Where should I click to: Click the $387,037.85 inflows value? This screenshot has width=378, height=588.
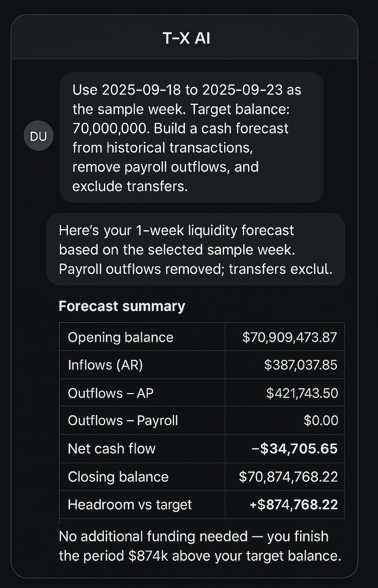(x=301, y=365)
